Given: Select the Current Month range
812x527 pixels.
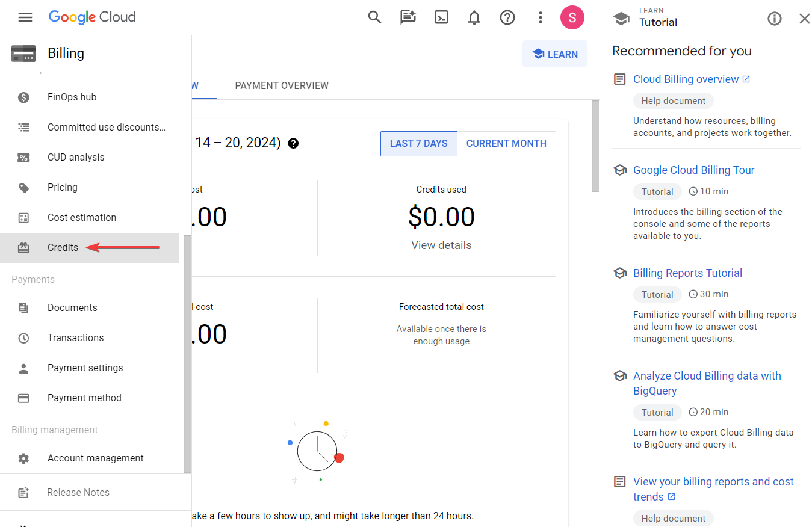Looking at the screenshot, I should point(506,143).
